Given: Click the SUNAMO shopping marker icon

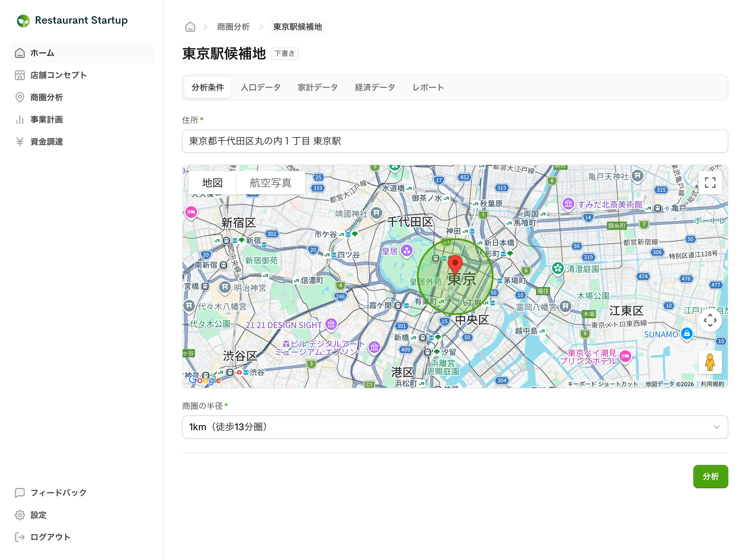Looking at the screenshot, I should (x=687, y=334).
